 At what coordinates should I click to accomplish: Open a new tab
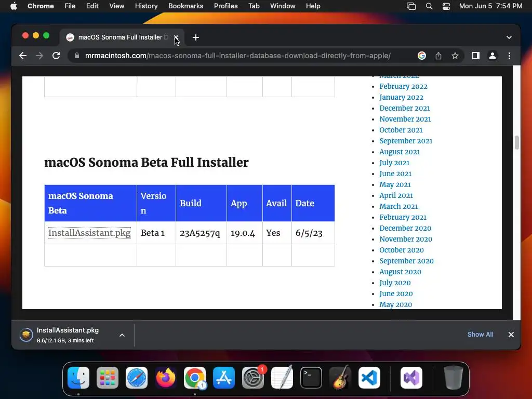coord(196,37)
